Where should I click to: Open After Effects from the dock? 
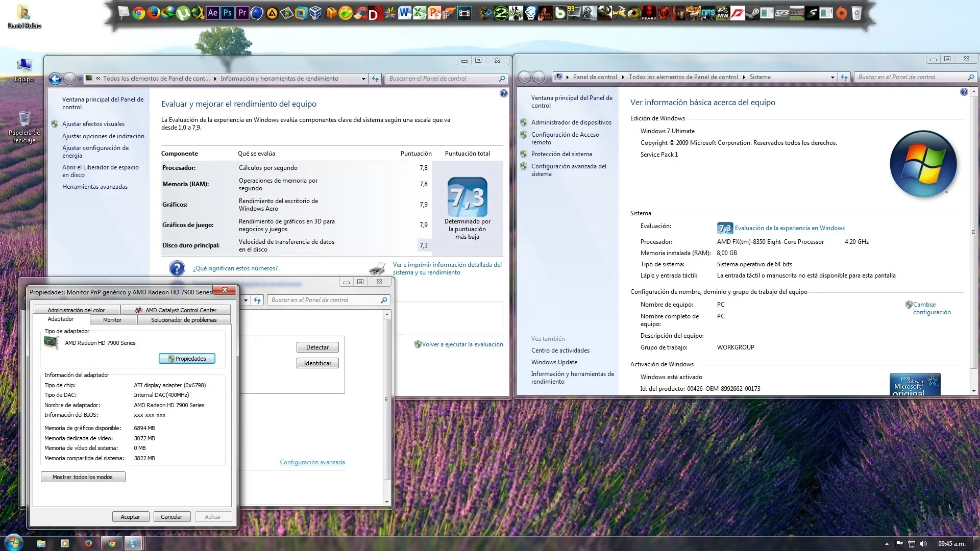[x=213, y=13]
